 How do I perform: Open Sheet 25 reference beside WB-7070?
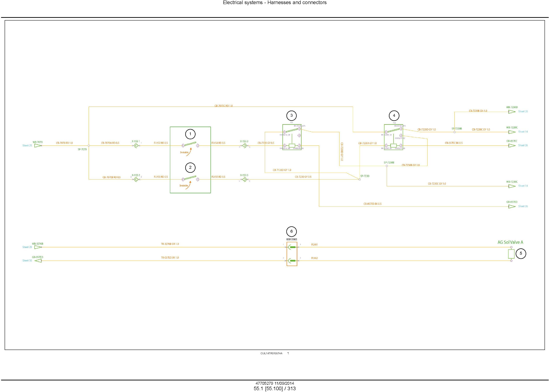click(x=27, y=146)
